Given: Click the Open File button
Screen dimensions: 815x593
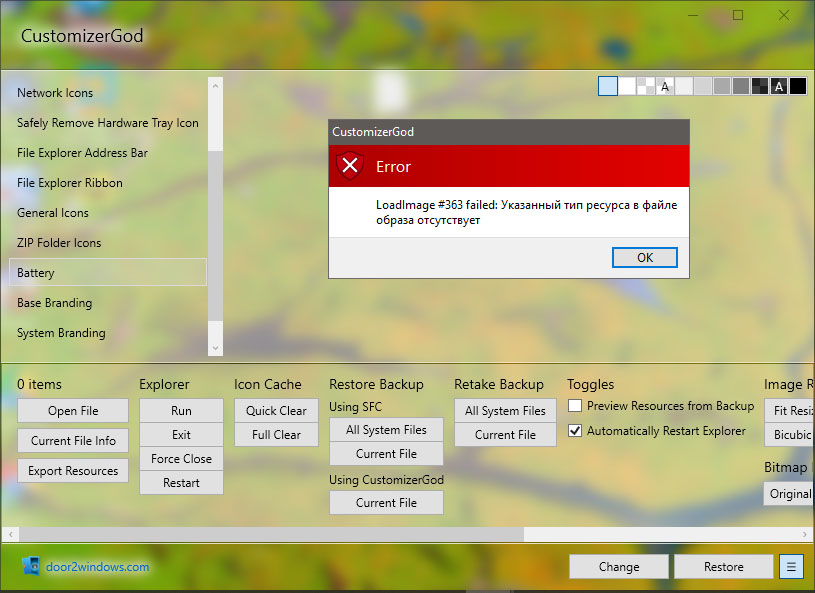Looking at the screenshot, I should pos(73,411).
